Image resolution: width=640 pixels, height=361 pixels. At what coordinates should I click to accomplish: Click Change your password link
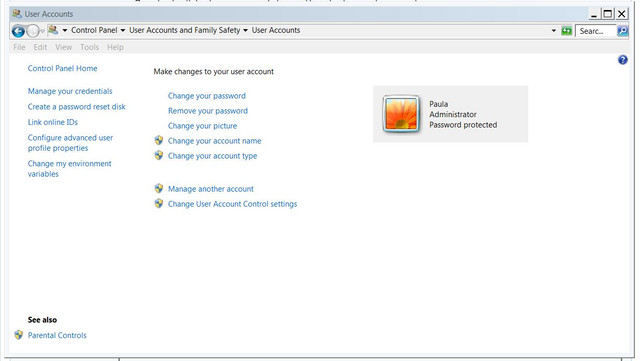[x=207, y=96]
